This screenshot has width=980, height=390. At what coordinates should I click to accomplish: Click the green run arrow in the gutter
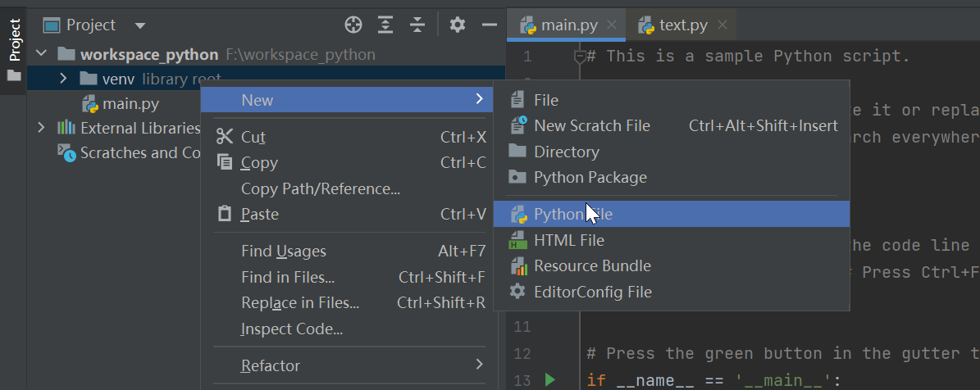(x=549, y=379)
